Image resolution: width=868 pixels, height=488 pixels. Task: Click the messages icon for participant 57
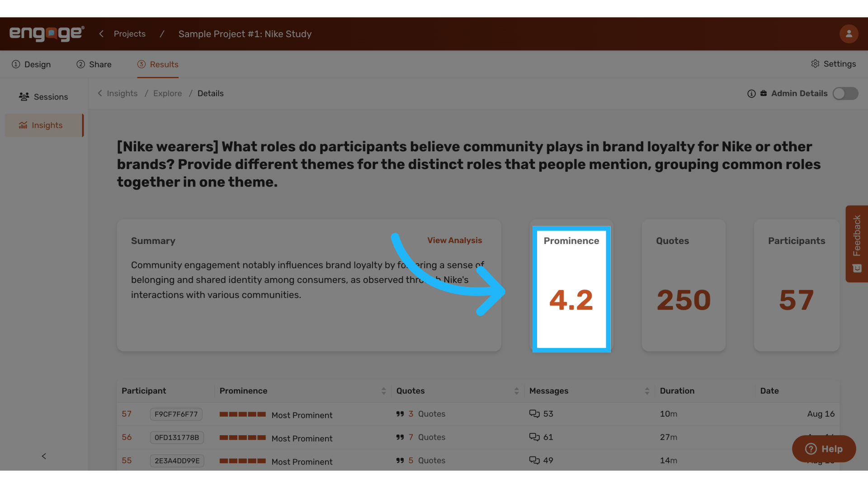pyautogui.click(x=534, y=414)
